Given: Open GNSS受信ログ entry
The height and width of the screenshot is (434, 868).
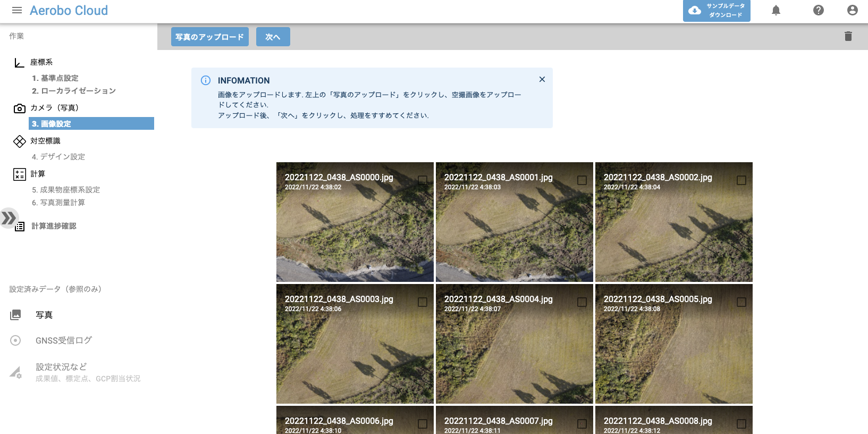Looking at the screenshot, I should click(64, 340).
